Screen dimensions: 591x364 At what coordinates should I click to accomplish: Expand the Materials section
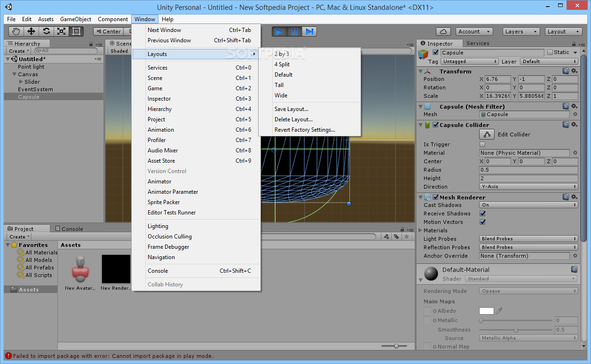420,230
